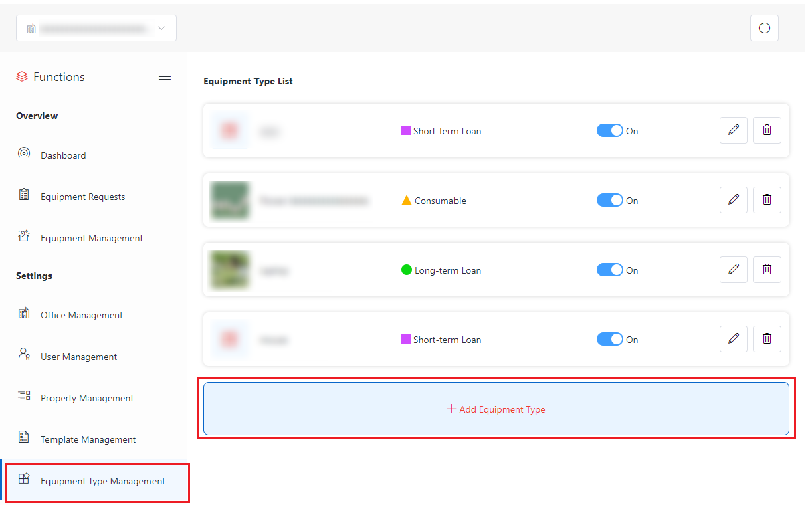Edit the Consumable equipment type with pencil icon
Viewport: 812px width, 505px height.
[733, 199]
